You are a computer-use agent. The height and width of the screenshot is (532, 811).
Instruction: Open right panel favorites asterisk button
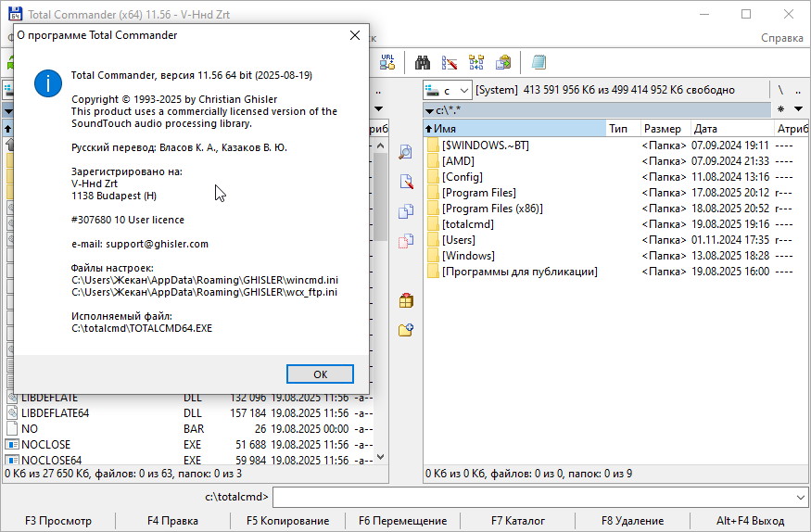pos(781,109)
